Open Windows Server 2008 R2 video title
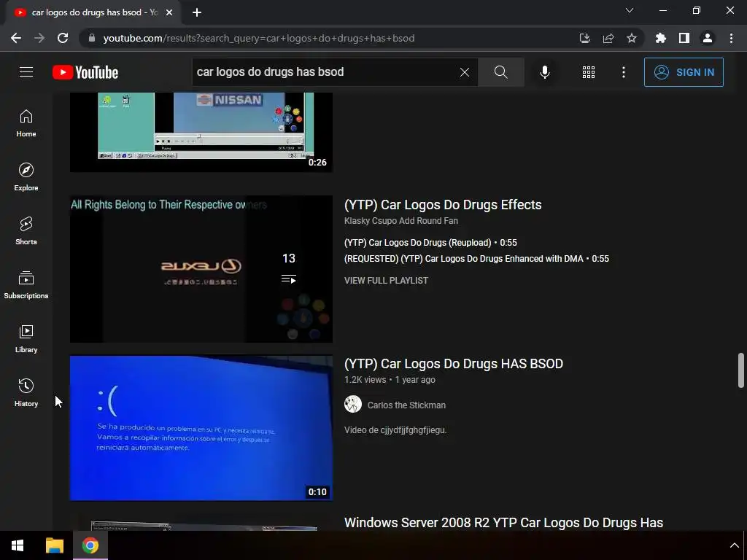747x560 pixels. click(x=503, y=522)
